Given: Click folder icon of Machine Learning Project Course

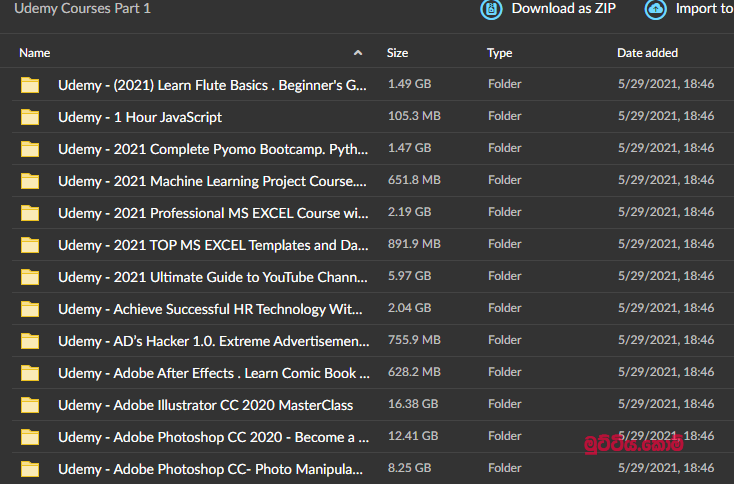Looking at the screenshot, I should click(30, 181).
